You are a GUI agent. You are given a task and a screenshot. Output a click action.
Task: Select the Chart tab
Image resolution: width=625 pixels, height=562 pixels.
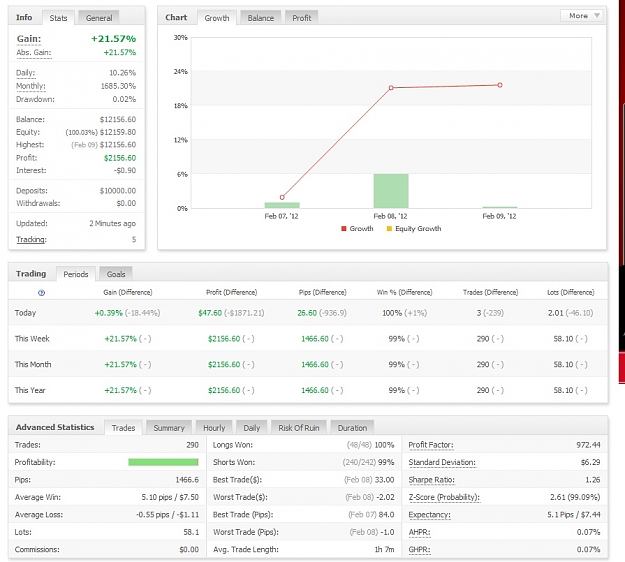pos(176,17)
